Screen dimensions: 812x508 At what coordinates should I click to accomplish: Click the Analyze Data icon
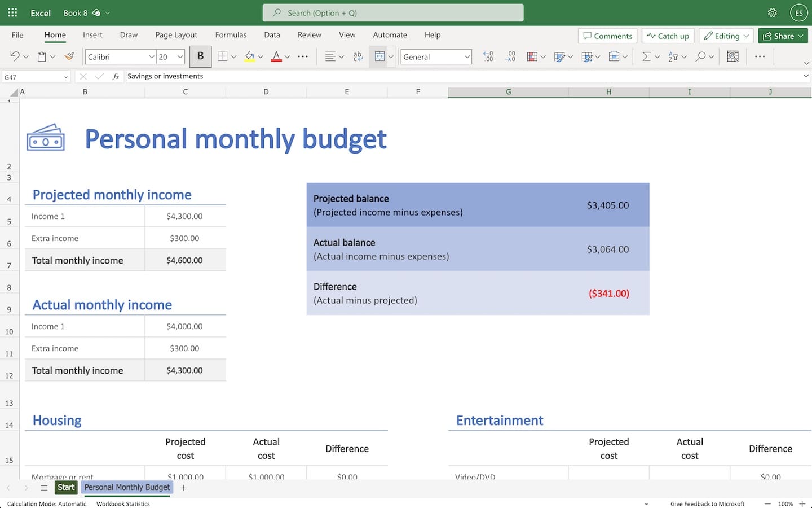tap(732, 56)
